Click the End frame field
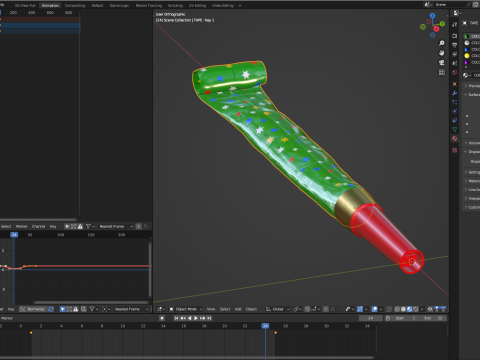This screenshot has height=360, width=480. (433, 318)
